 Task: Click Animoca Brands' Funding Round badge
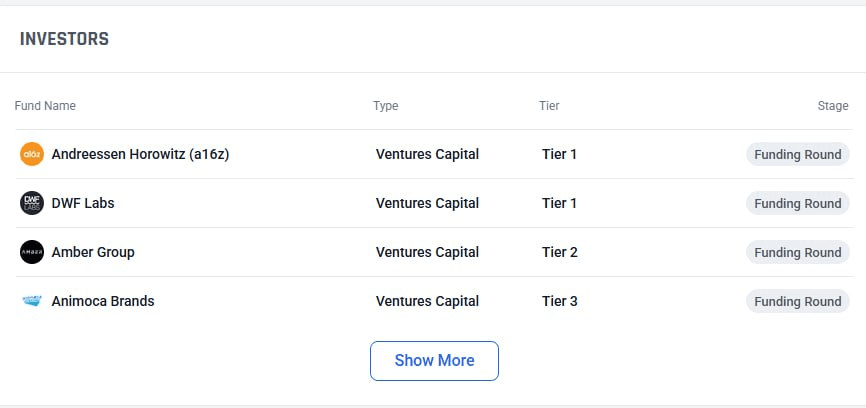pyautogui.click(x=798, y=301)
